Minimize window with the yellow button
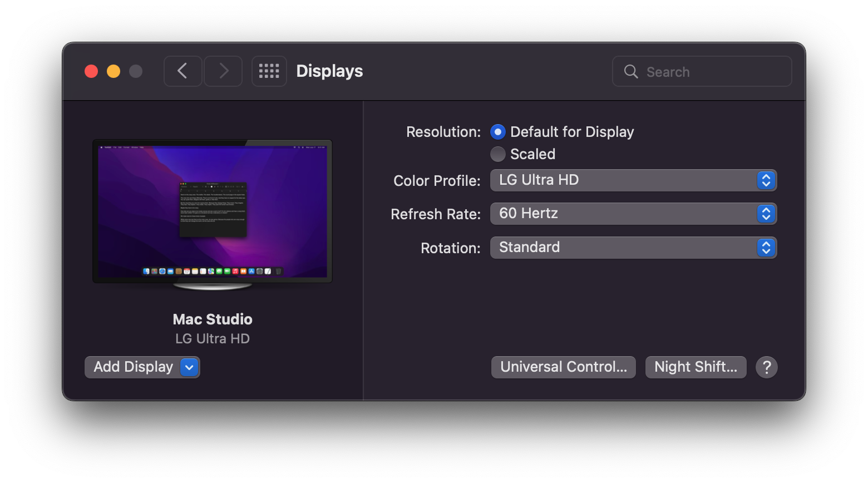 [114, 71]
